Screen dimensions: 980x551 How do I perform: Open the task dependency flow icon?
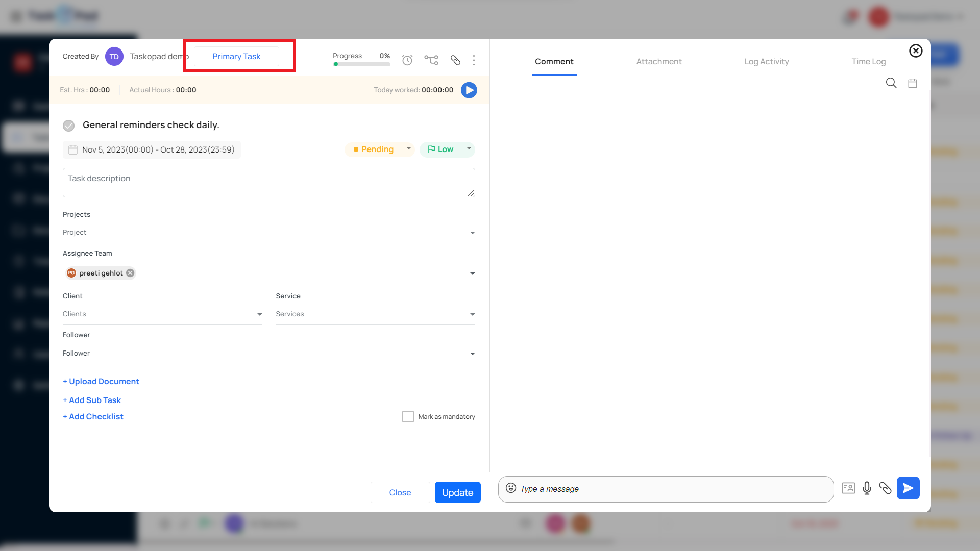[431, 60]
